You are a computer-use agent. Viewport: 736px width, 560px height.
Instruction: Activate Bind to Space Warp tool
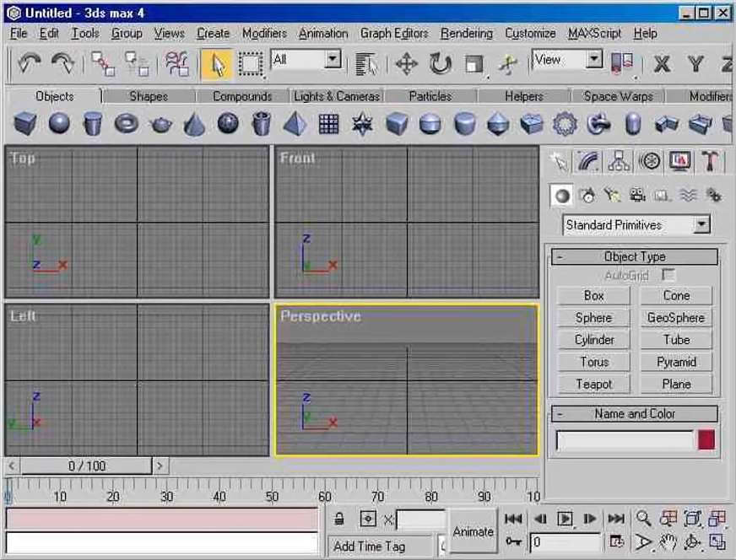[177, 63]
